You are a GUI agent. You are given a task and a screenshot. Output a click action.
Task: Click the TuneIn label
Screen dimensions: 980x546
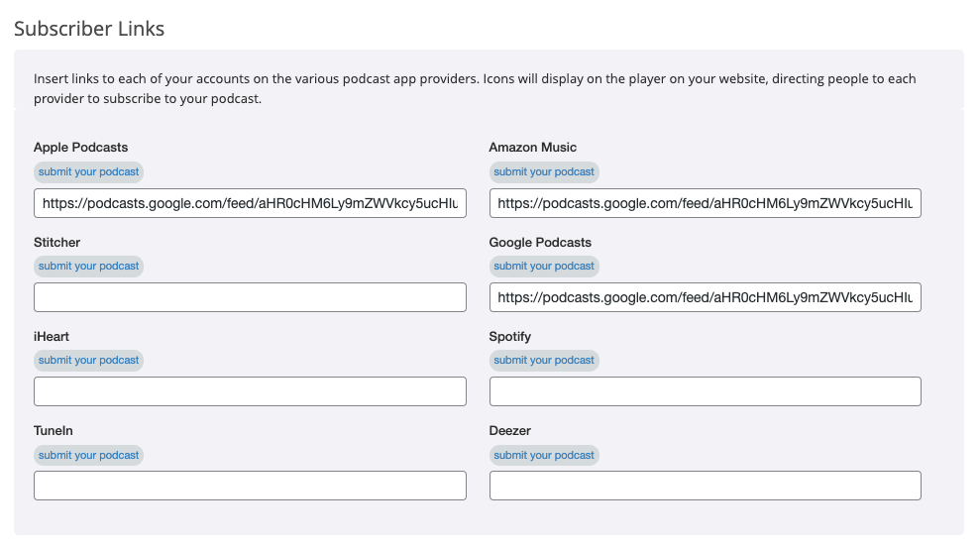coord(54,431)
